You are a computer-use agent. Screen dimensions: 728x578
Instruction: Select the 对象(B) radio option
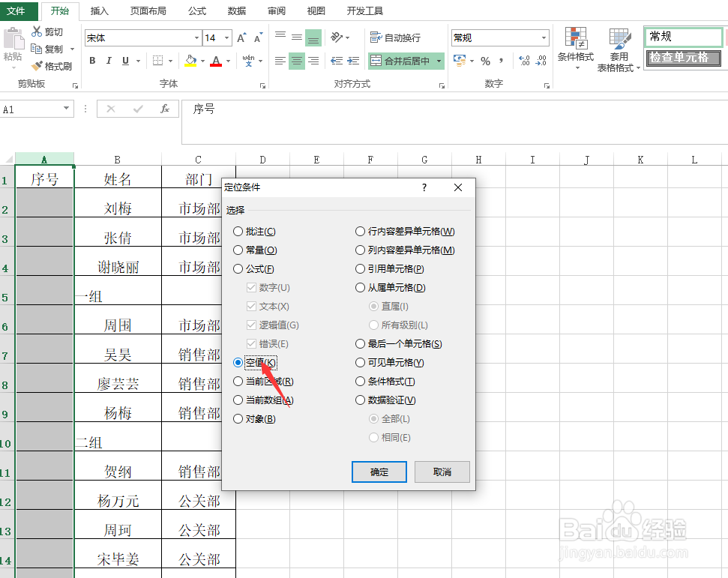pos(254,419)
